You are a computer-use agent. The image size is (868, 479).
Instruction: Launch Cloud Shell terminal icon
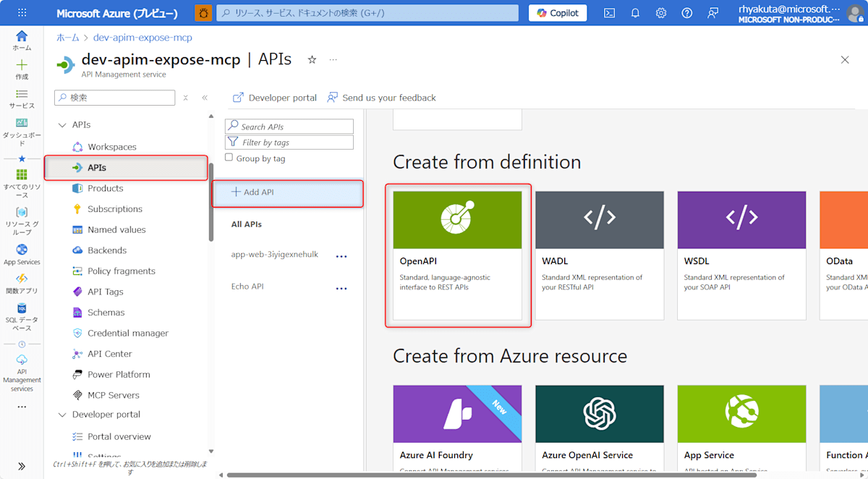coord(610,13)
